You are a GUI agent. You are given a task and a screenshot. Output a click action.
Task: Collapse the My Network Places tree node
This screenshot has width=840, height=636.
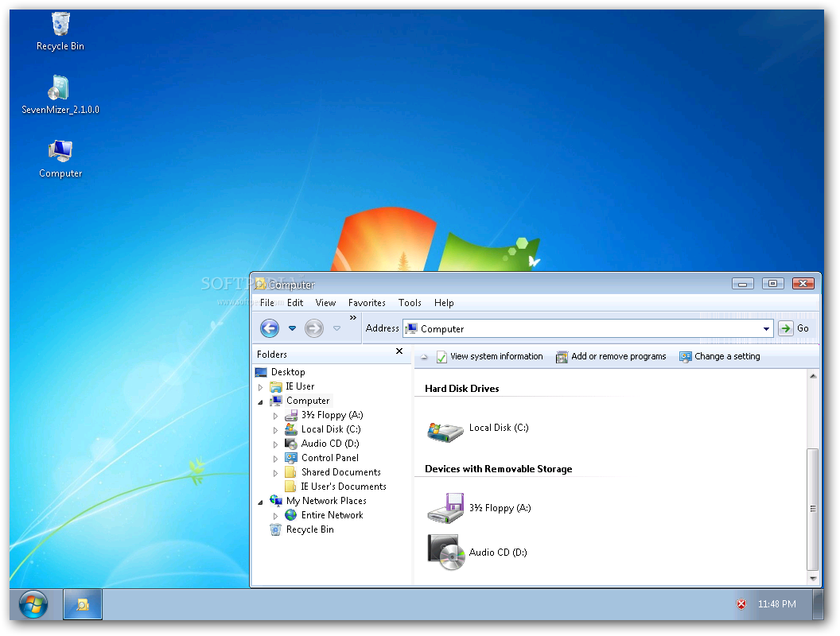click(x=260, y=502)
